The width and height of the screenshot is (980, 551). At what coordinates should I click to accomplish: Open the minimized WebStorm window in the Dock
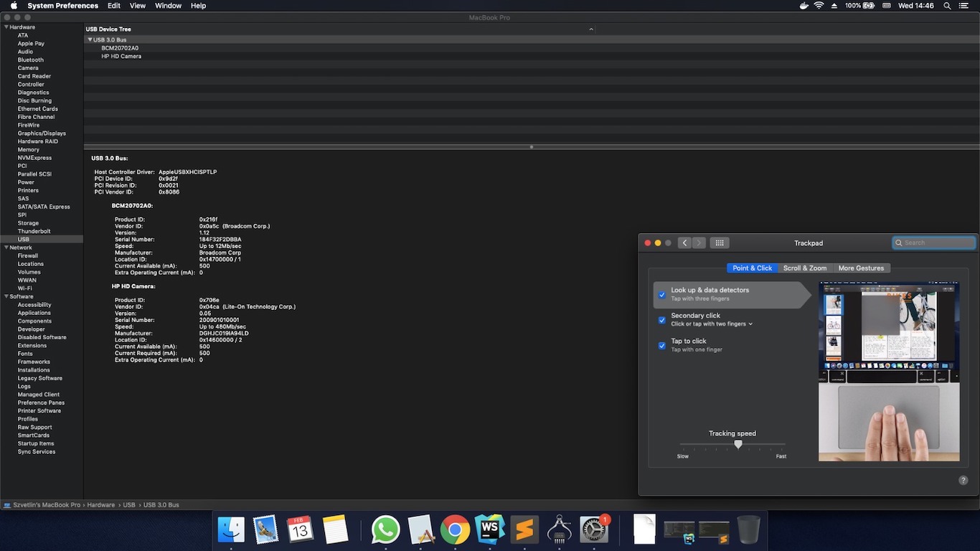tap(679, 532)
